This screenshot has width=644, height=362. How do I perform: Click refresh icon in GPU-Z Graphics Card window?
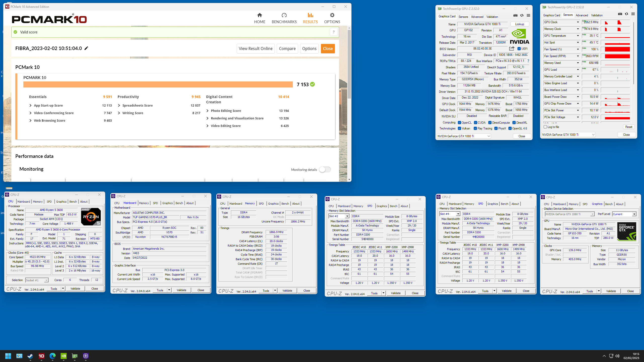coord(522,15)
